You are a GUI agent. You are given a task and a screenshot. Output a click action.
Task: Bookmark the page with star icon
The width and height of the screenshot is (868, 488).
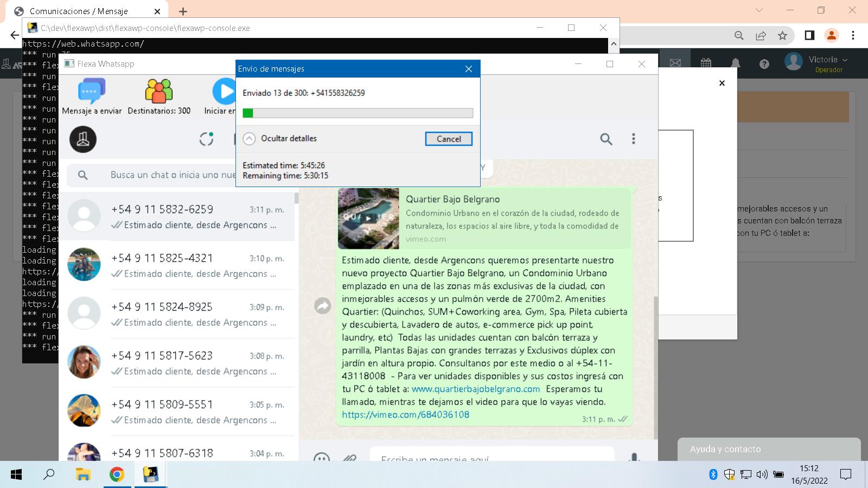tap(782, 35)
